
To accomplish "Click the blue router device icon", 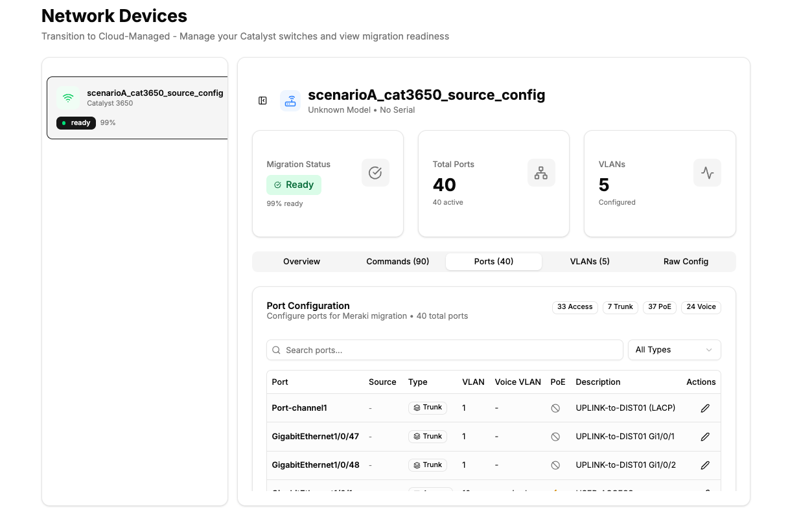I will (290, 100).
